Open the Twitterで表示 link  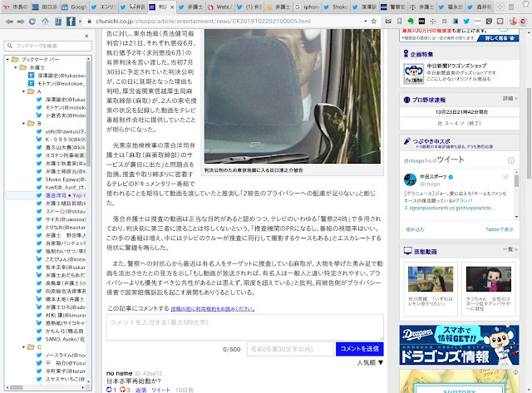[x=500, y=229]
